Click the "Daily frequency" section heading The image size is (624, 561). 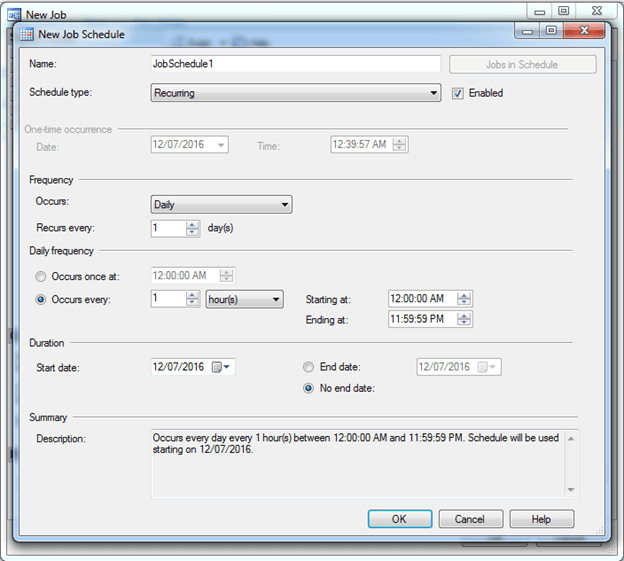click(x=61, y=251)
